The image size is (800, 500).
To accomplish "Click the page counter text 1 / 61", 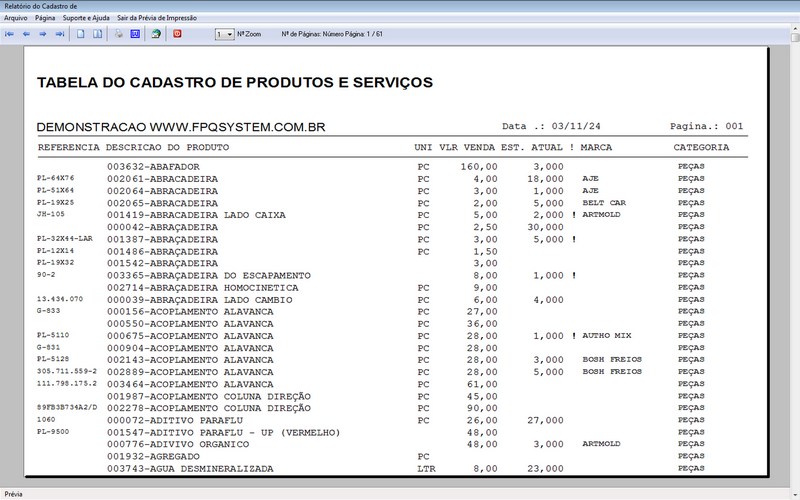I will (x=374, y=34).
